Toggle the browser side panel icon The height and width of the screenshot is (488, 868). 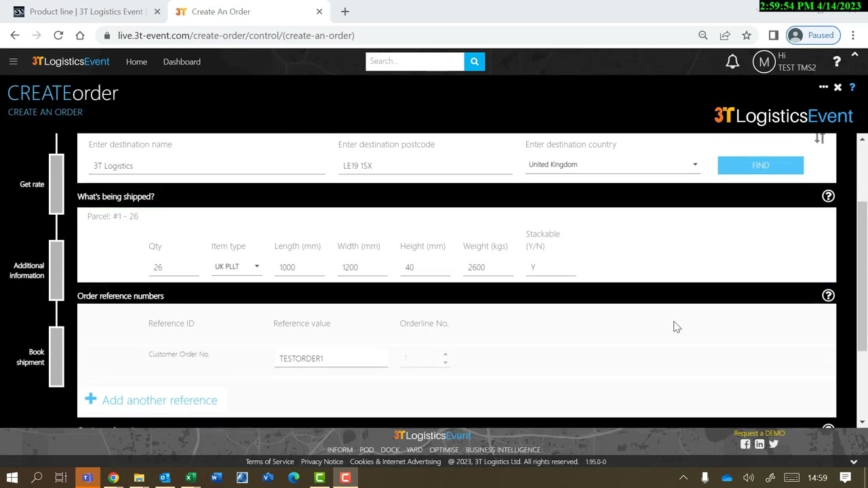[x=774, y=35]
